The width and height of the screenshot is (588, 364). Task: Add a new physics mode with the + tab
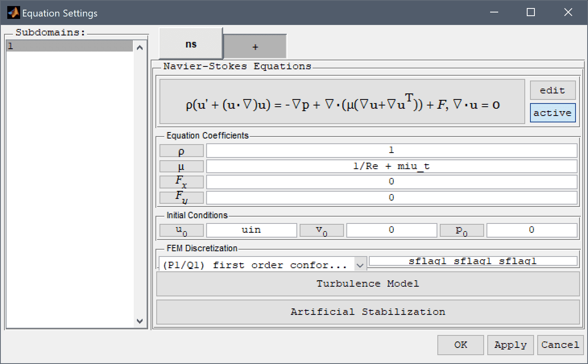pyautogui.click(x=255, y=47)
